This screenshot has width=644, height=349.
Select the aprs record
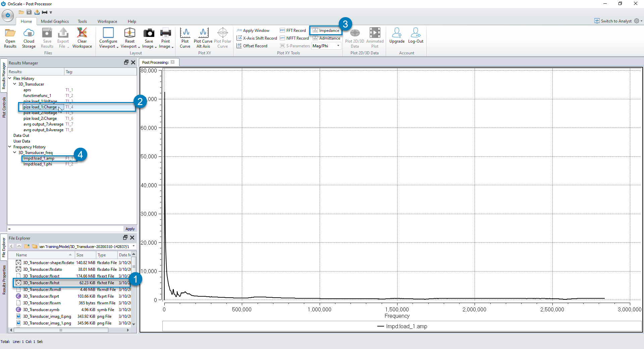[27, 90]
